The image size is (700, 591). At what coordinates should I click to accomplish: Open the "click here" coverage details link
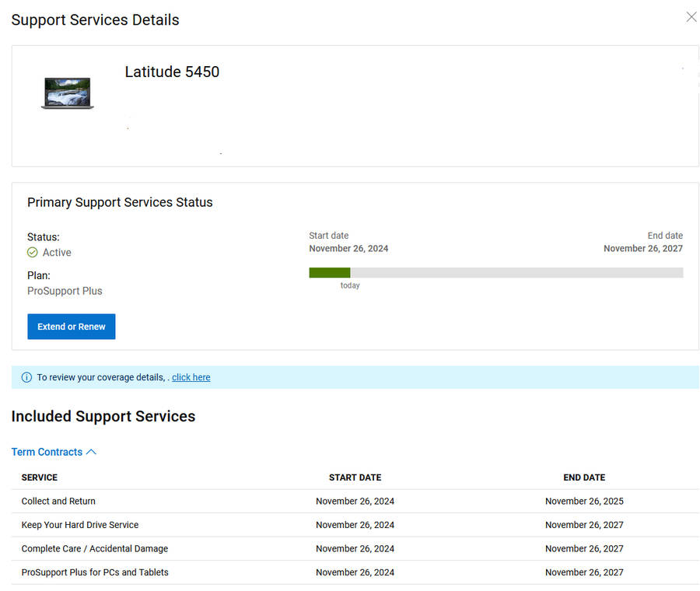pos(191,377)
